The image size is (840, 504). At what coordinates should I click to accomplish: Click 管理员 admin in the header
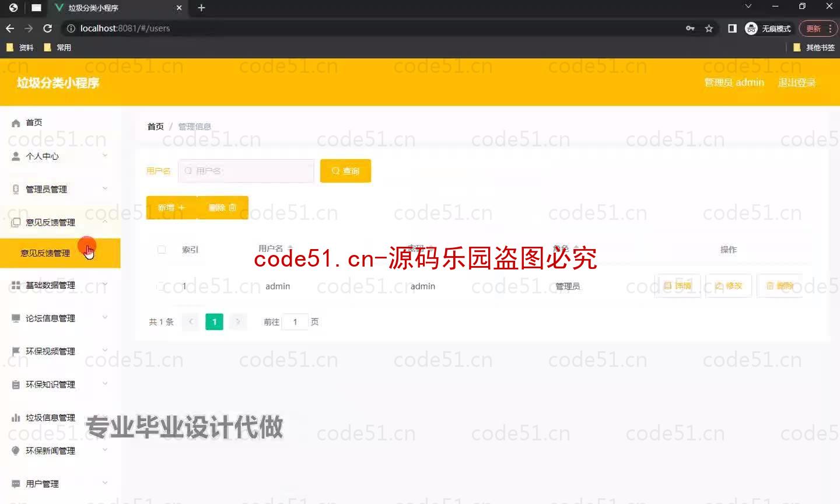(734, 82)
